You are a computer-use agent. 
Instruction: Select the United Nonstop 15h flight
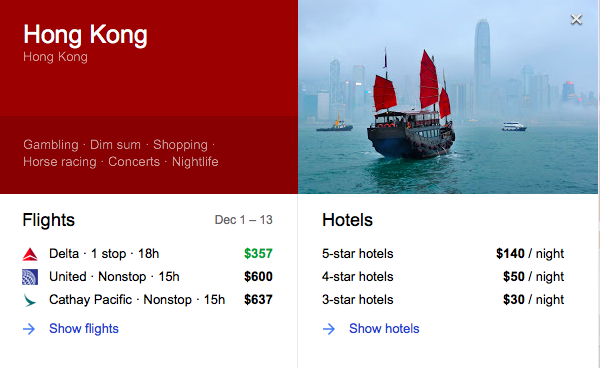coord(147,277)
